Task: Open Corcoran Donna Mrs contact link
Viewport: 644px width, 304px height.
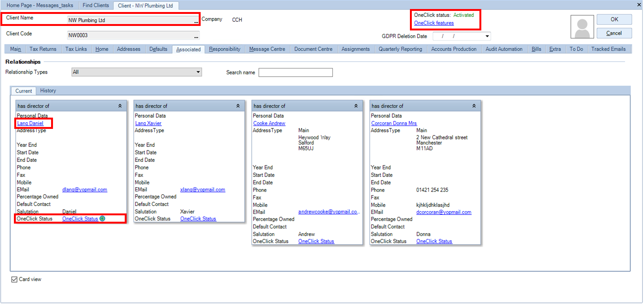Action: [394, 123]
